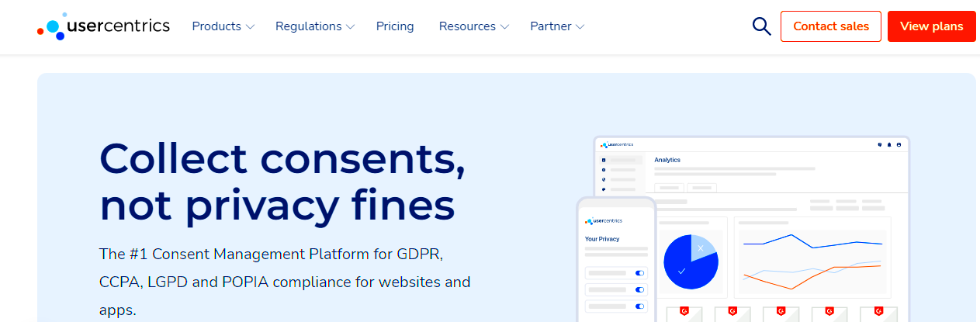Image resolution: width=980 pixels, height=322 pixels.
Task: Click the pie chart in dashboard illustration
Action: [x=691, y=261]
